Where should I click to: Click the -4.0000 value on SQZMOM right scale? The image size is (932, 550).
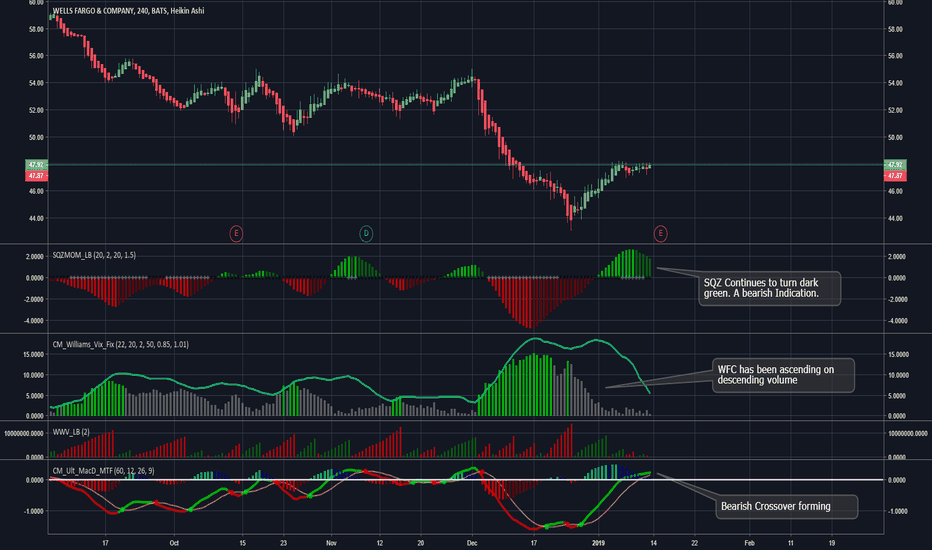(898, 321)
